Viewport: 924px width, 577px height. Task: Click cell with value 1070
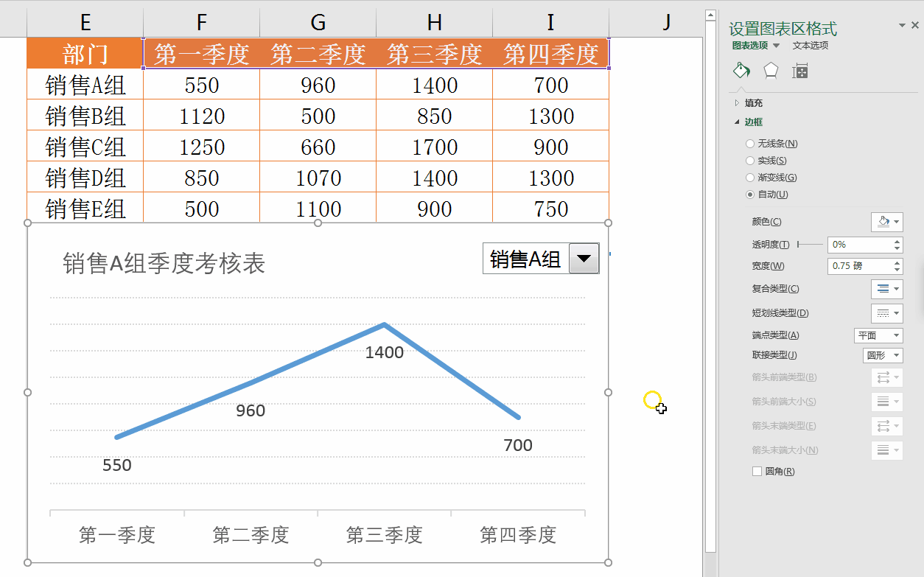click(318, 178)
